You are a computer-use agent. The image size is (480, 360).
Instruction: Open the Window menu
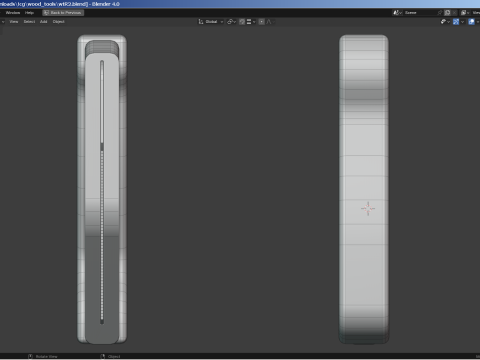[x=13, y=13]
